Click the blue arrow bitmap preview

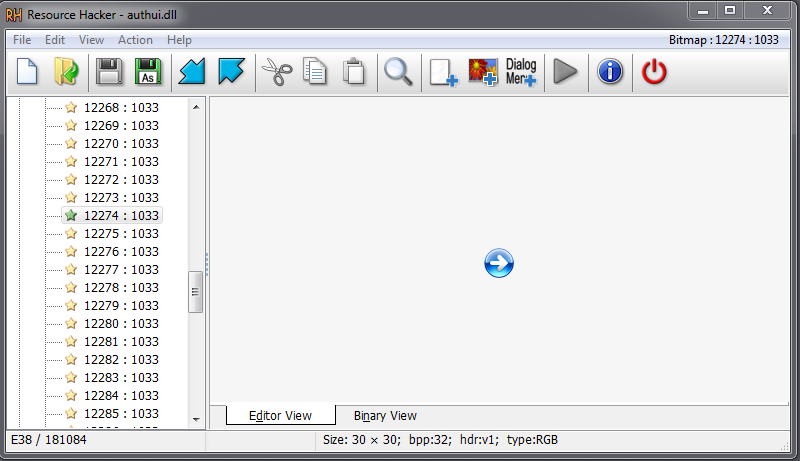(x=499, y=263)
